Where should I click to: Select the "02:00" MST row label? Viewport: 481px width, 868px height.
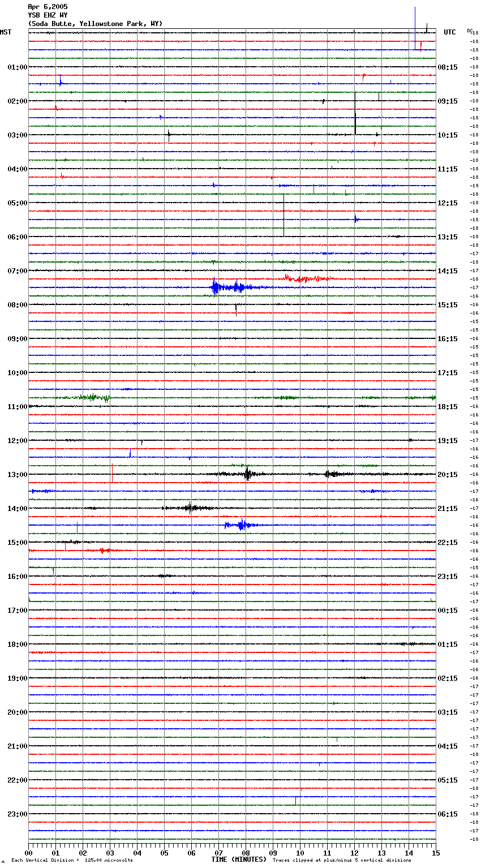click(18, 101)
